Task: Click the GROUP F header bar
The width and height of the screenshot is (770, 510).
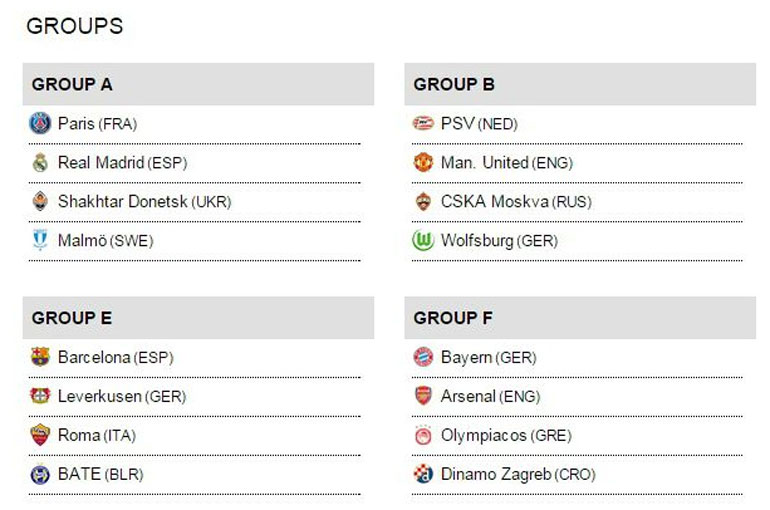Action: [x=580, y=318]
